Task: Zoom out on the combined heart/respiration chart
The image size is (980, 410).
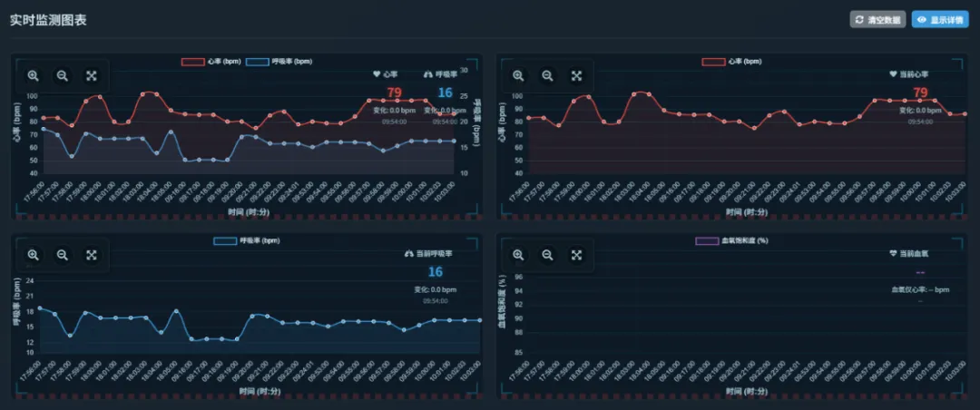Action: coord(63,76)
